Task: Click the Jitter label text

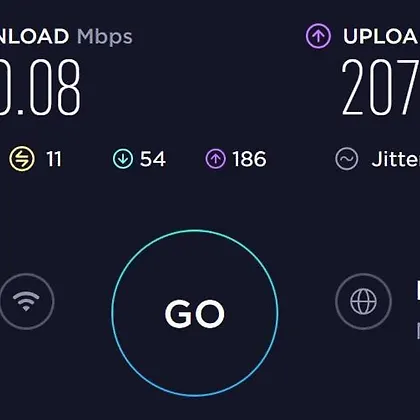Action: tap(395, 159)
